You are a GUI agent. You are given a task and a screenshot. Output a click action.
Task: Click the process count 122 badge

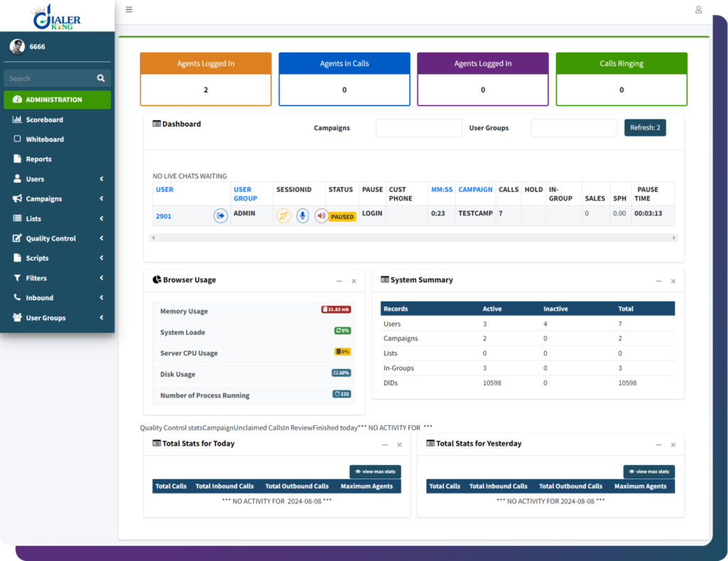342,394
